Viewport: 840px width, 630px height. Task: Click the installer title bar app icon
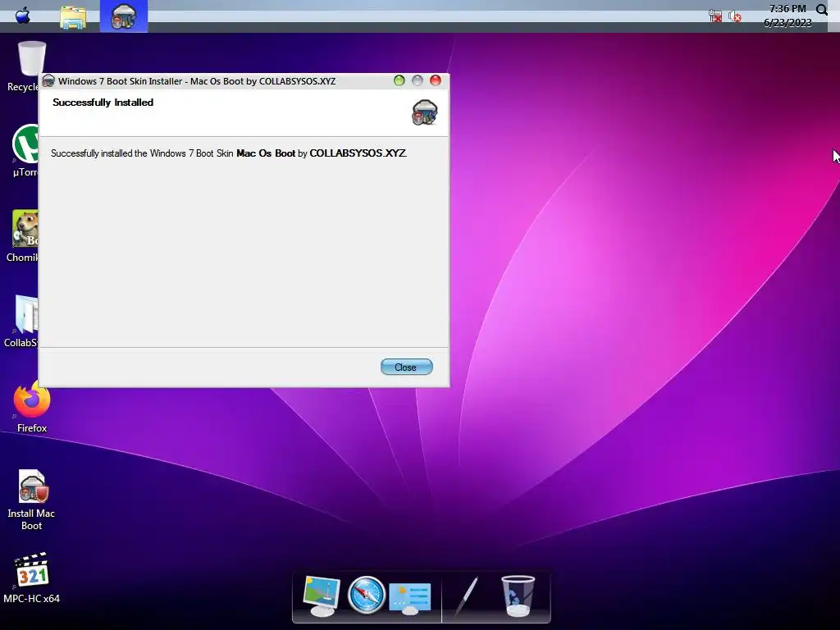click(48, 81)
